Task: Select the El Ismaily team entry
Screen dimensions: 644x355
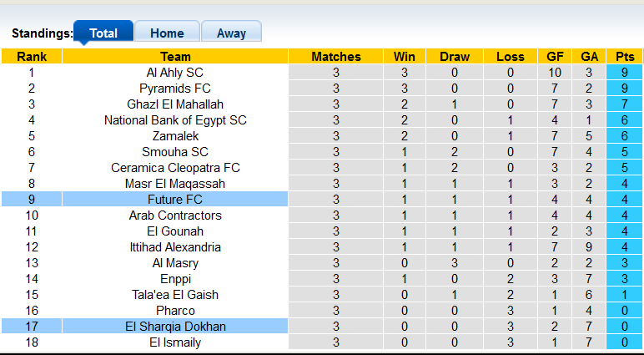Action: [175, 342]
